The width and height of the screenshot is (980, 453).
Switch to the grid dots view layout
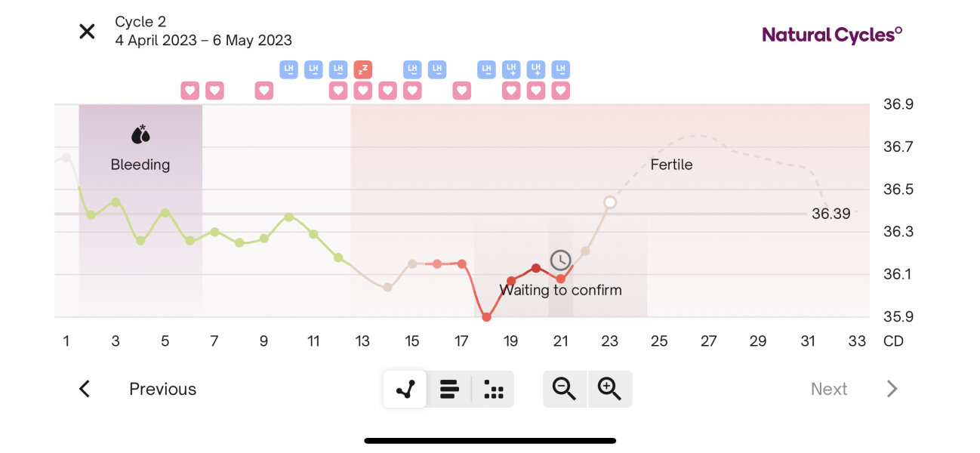click(x=493, y=389)
